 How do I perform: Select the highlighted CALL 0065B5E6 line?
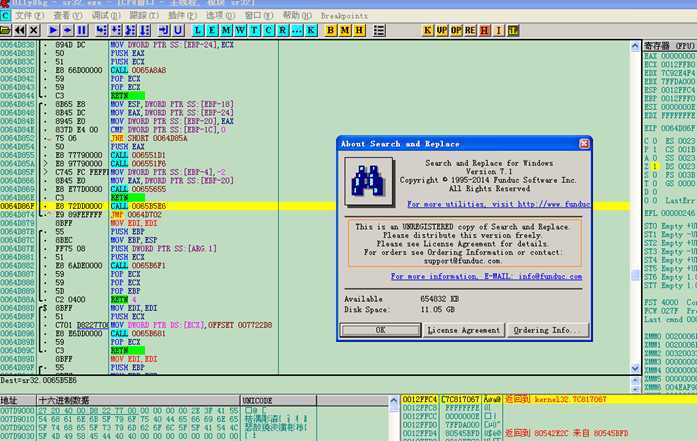click(x=315, y=206)
